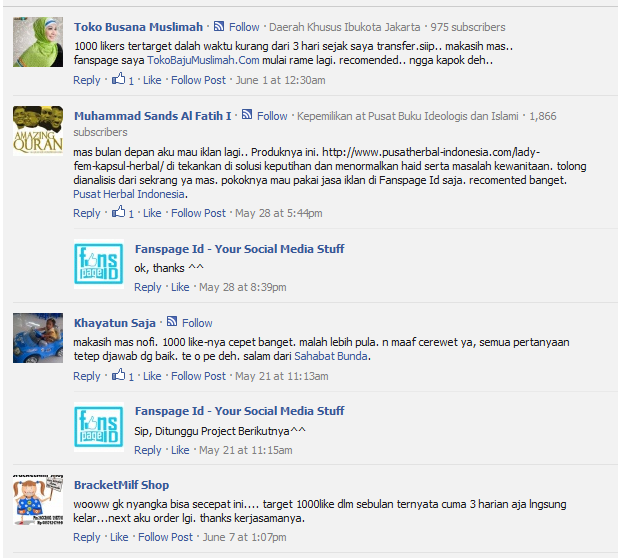Follow Post on Khayatun Saja's comment

point(198,376)
